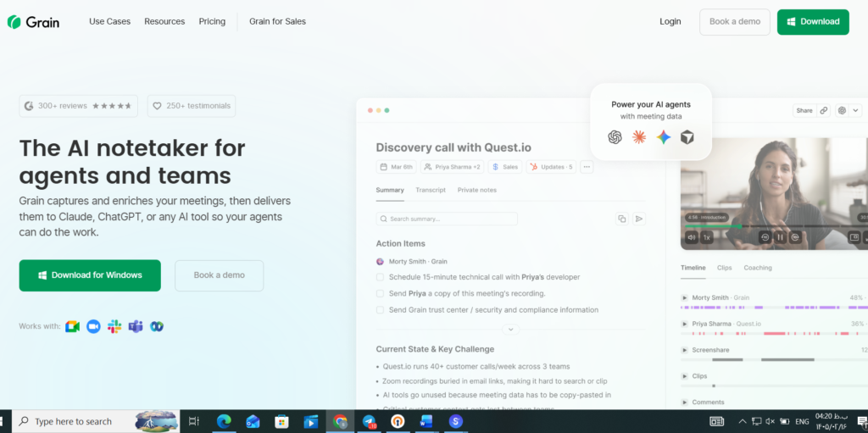868x433 pixels.
Task: Click the Mar 6th date chip
Action: 397,167
